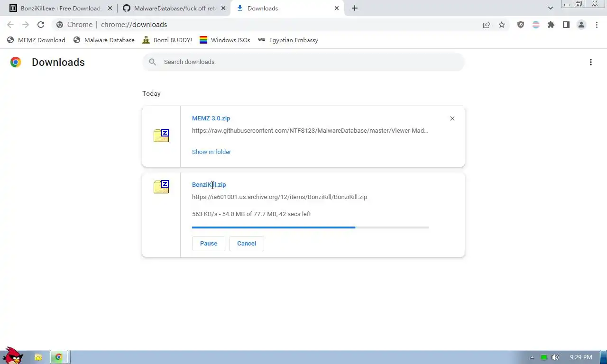Open the Angry Bird start button
Viewport: 607px width, 364px height.
[12, 355]
